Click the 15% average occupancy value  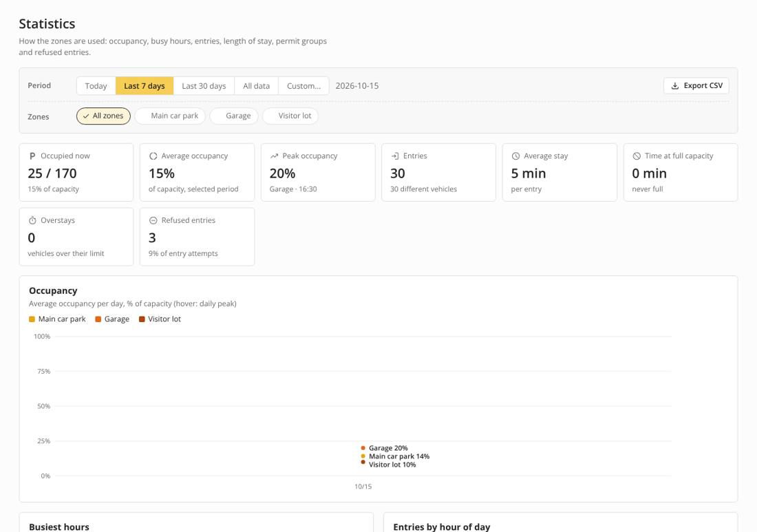(162, 173)
